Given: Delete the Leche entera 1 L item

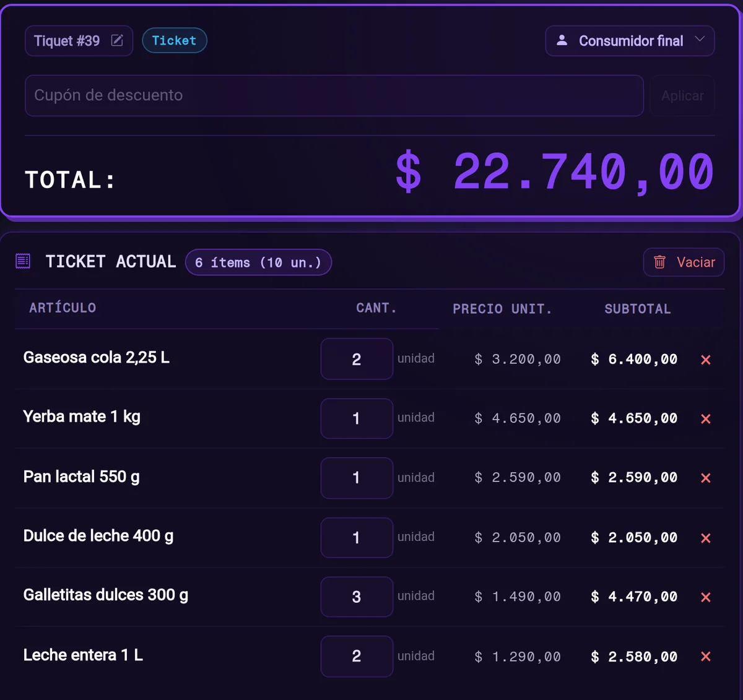Looking at the screenshot, I should [705, 657].
